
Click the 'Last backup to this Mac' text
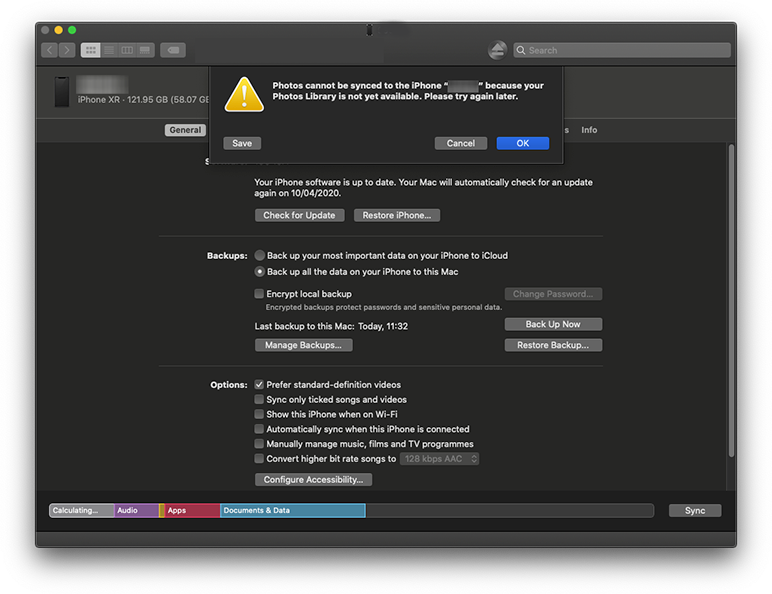point(331,326)
